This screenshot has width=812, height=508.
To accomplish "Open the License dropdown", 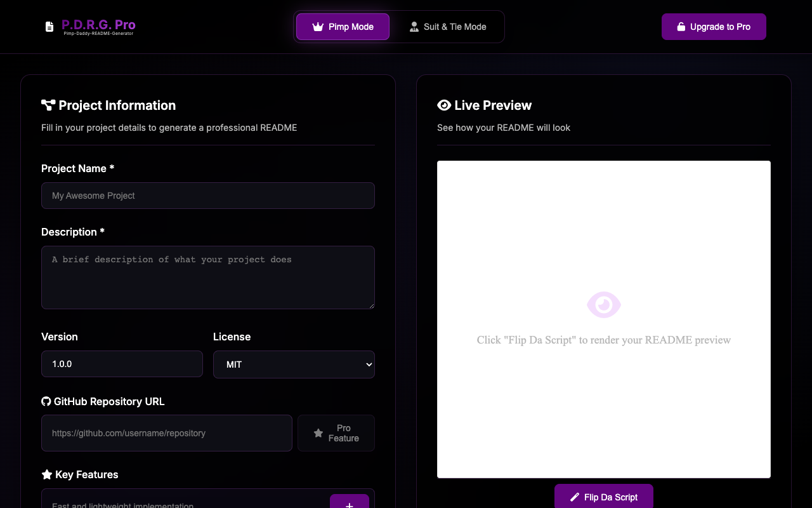I will click(294, 364).
